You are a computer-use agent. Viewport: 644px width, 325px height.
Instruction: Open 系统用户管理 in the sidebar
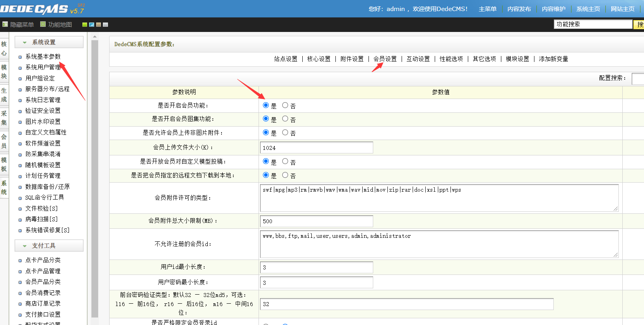(43, 67)
